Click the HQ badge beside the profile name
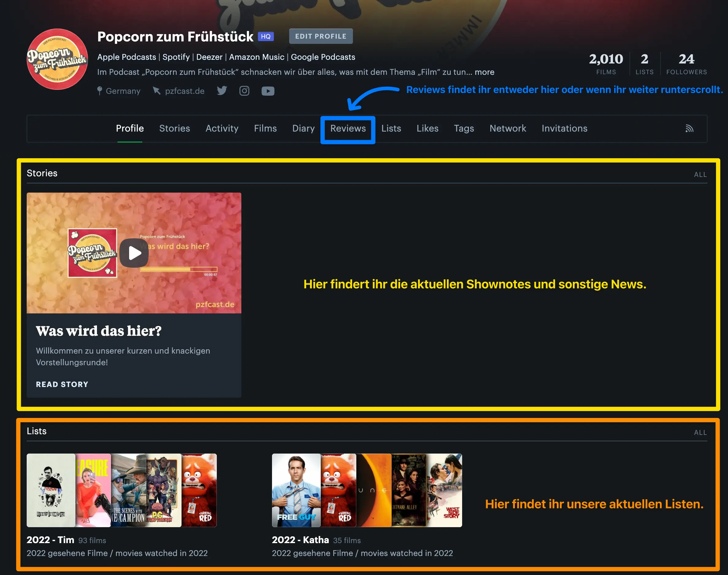The image size is (728, 575). (266, 36)
